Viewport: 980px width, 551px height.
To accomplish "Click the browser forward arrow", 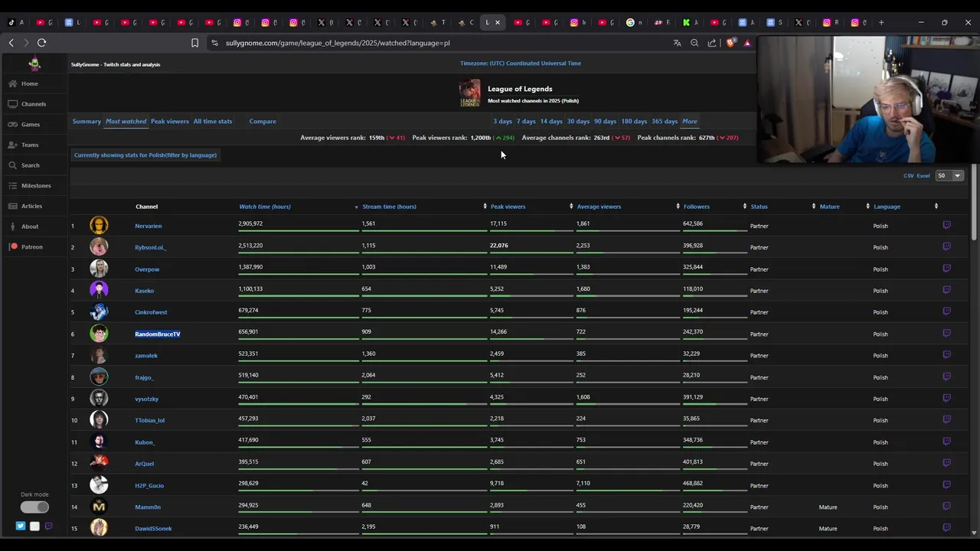I will click(26, 43).
